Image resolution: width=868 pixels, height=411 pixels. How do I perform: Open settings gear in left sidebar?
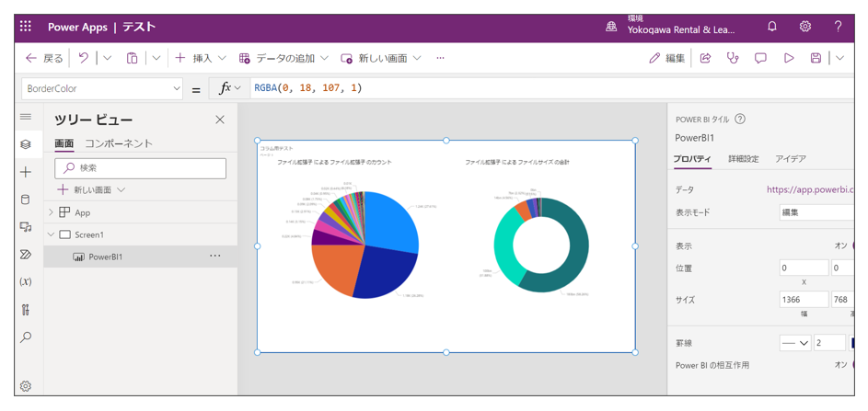26,386
